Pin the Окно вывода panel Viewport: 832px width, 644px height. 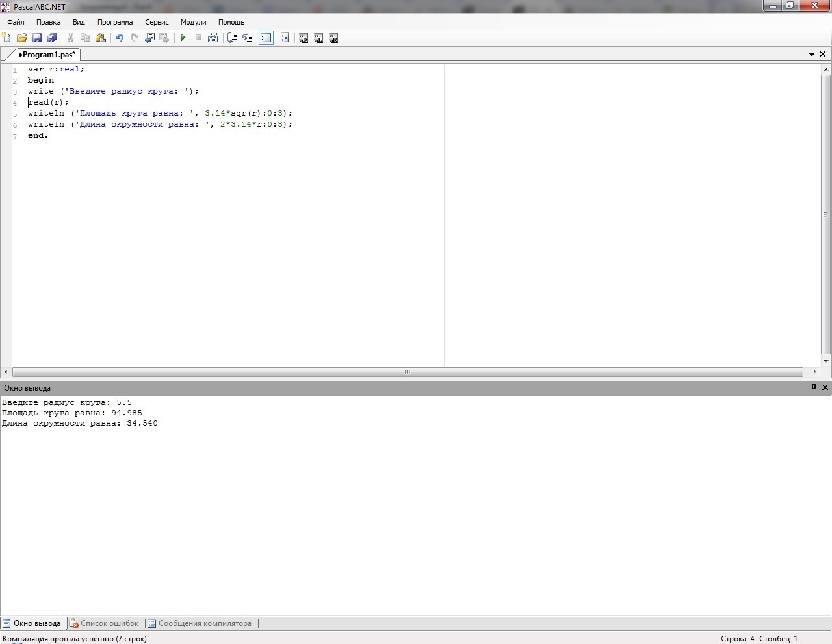(x=813, y=387)
